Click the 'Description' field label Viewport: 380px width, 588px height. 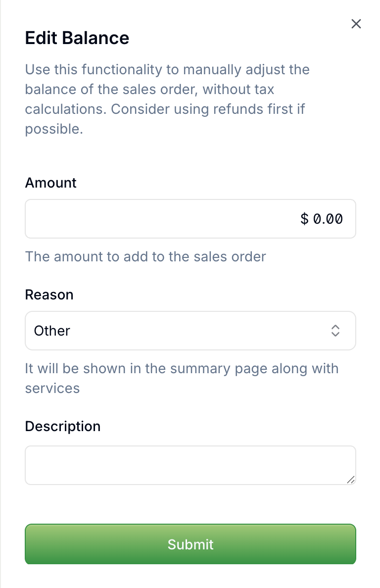[62, 426]
